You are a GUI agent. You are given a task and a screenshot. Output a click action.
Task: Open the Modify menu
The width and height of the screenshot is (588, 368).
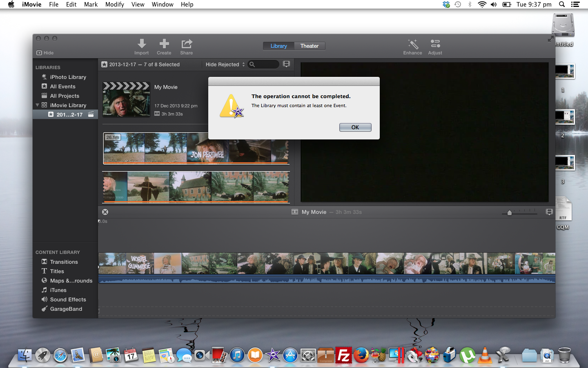coord(115,4)
